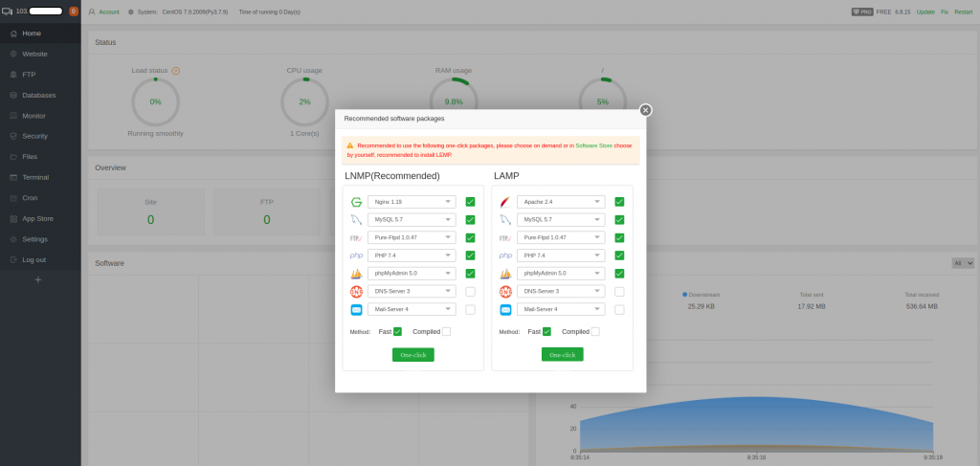Click the DNS-Server icon in LNMP
Viewport: 980px width, 466px height.
356,292
